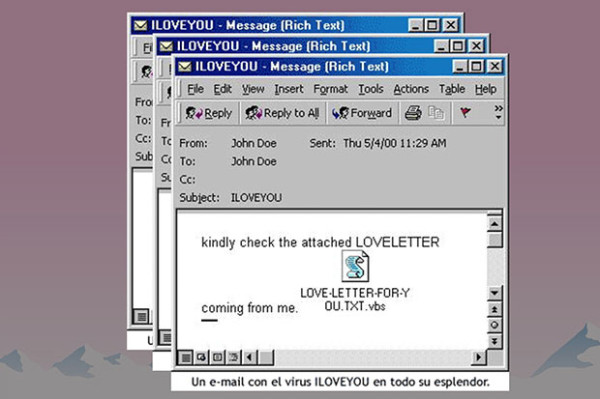The height and width of the screenshot is (399, 600).
Task: Forward the ILOVEYOU message
Action: point(362,113)
